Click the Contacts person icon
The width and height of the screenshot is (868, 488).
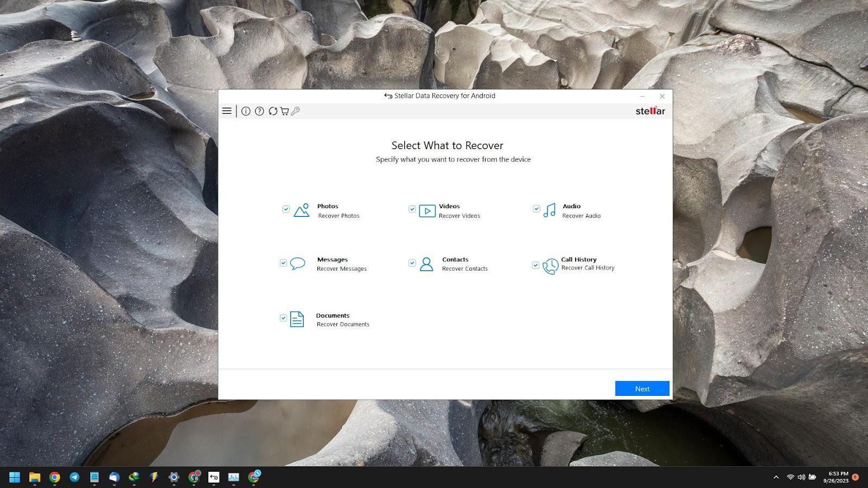[427, 264]
